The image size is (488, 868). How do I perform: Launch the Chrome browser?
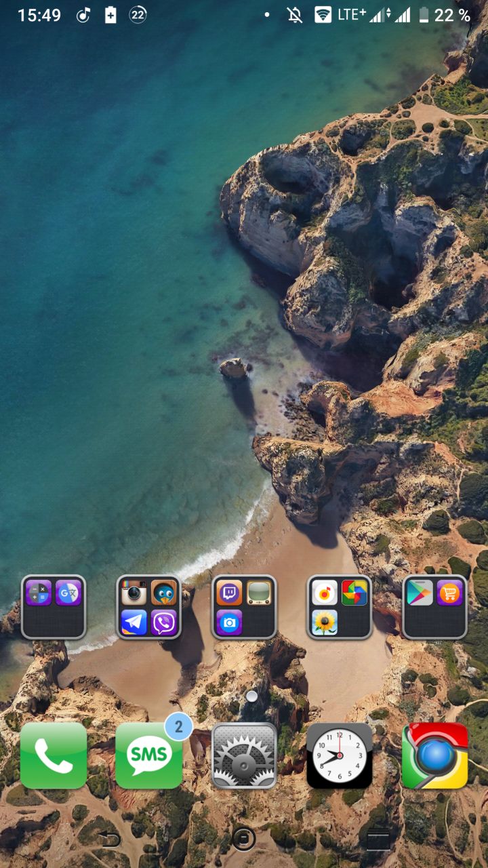tap(435, 755)
